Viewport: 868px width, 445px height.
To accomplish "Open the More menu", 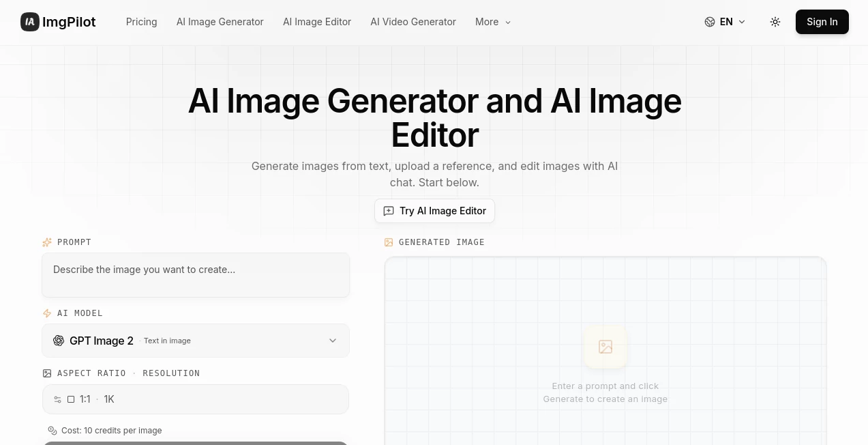I will pyautogui.click(x=493, y=22).
